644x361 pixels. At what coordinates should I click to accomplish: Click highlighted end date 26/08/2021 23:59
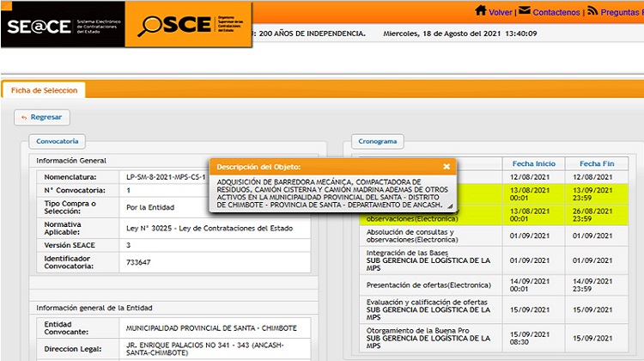tap(592, 215)
